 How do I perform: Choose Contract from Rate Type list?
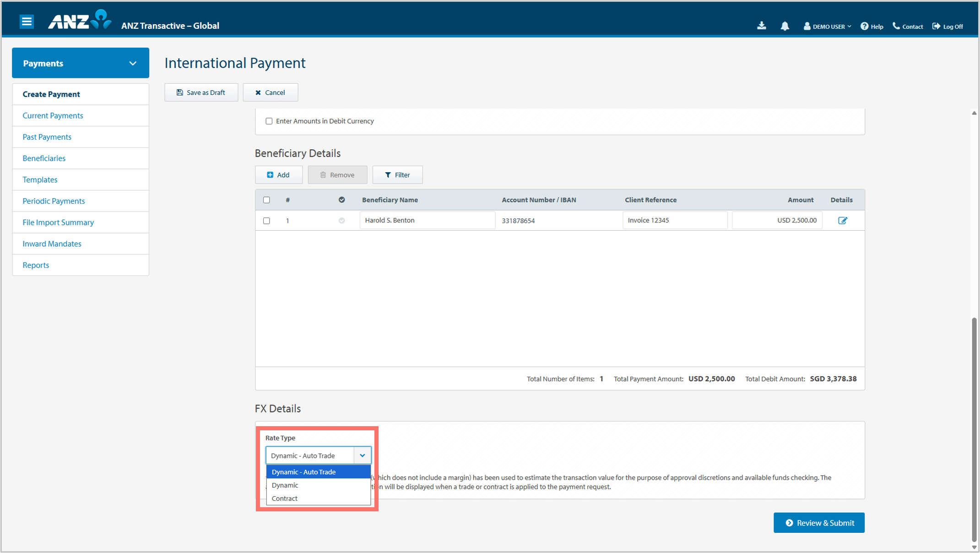pyautogui.click(x=285, y=499)
